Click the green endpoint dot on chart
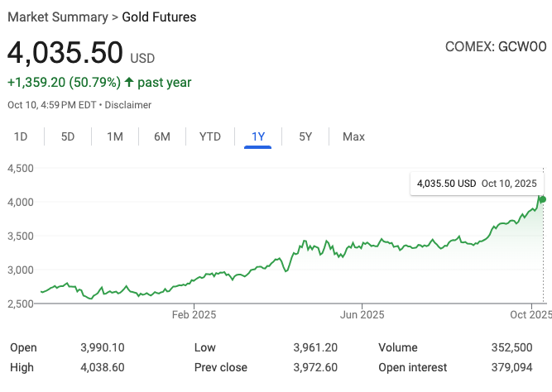The height and width of the screenshot is (392, 552). pos(542,198)
